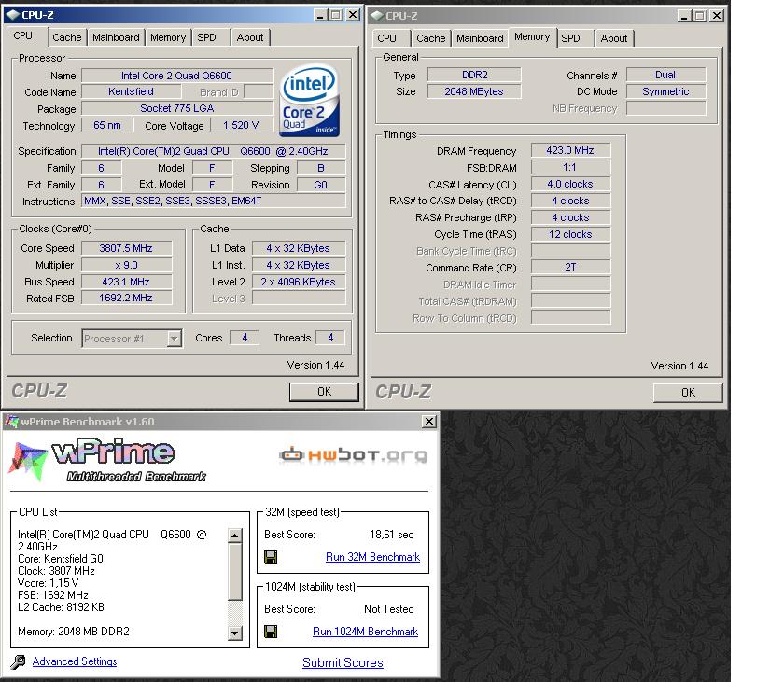This screenshot has height=682, width=784.
Task: Click the Cycle Time value 12 clocks
Action: [570, 234]
